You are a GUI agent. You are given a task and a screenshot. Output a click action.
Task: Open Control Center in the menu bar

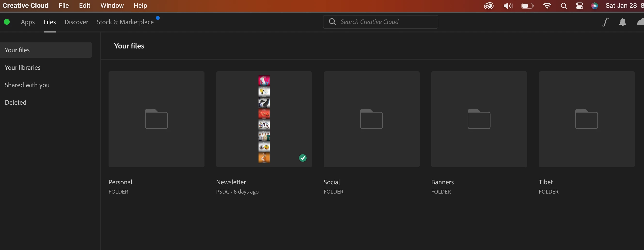(x=580, y=6)
